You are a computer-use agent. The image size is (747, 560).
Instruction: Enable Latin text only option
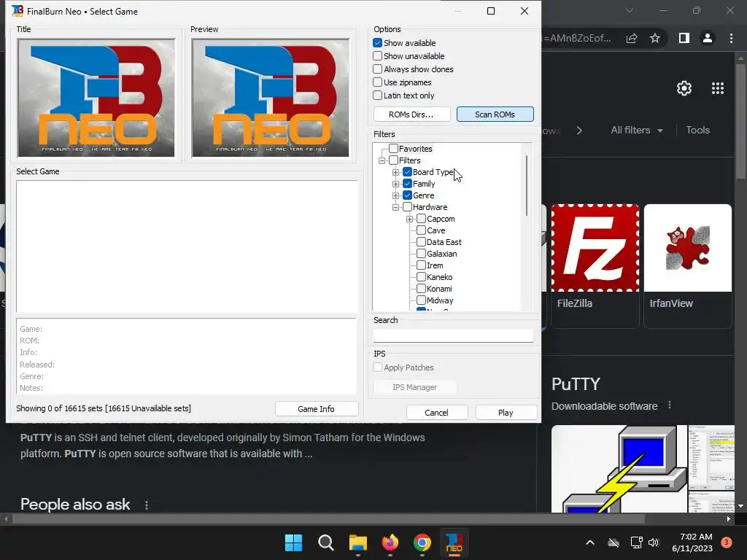click(x=377, y=96)
